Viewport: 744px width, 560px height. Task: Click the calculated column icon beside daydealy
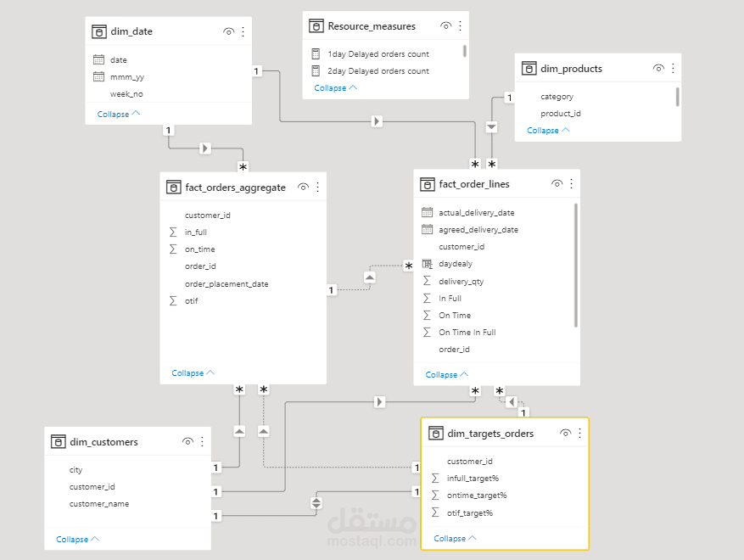[427, 264]
